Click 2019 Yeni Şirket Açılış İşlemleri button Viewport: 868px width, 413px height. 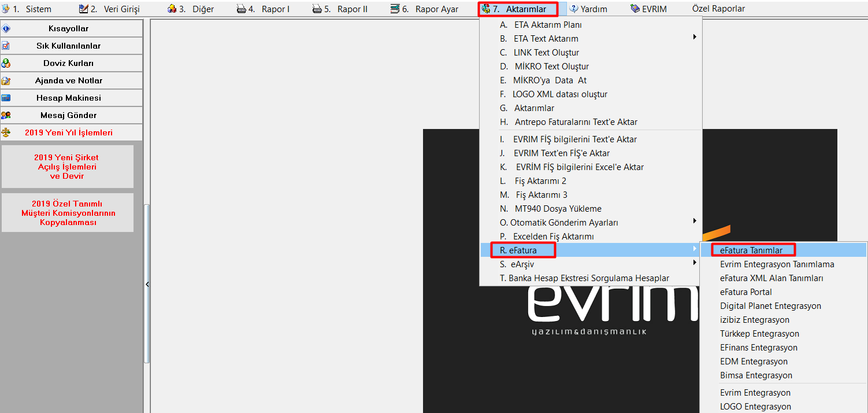click(67, 167)
